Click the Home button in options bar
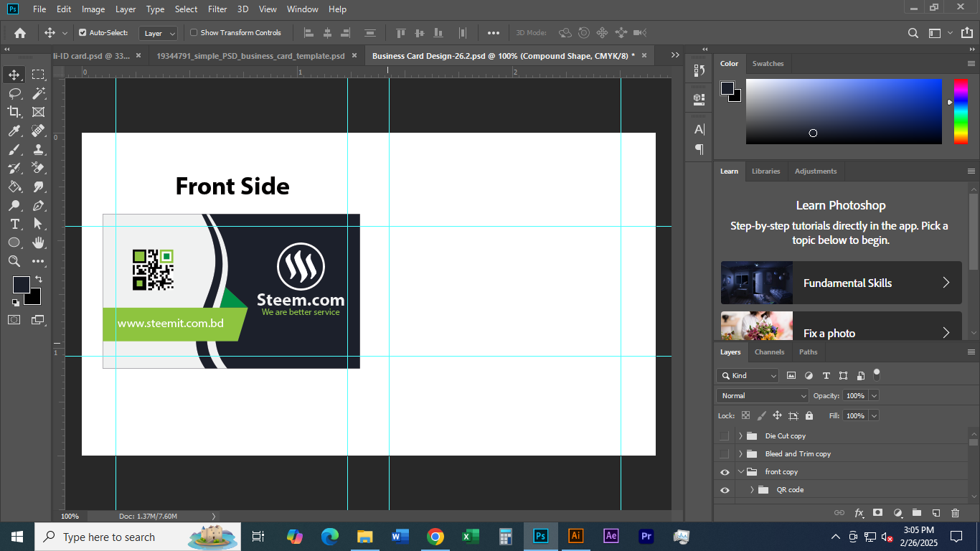This screenshot has height=551, width=980. click(x=20, y=33)
